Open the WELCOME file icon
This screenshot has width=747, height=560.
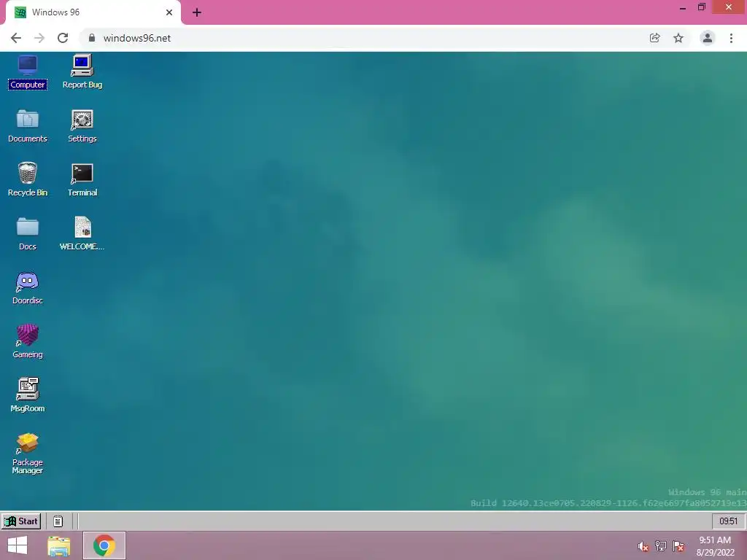82,234
